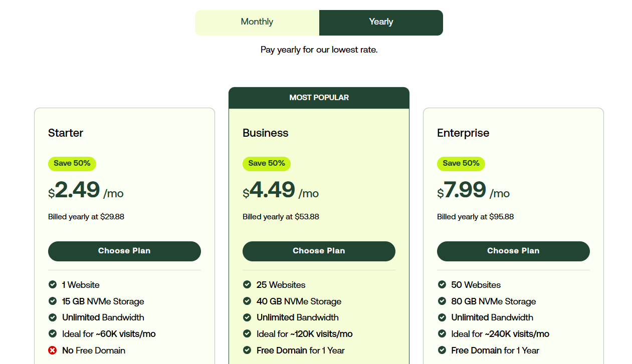
Task: Click the $7.99 /mo price
Action: pyautogui.click(x=474, y=191)
